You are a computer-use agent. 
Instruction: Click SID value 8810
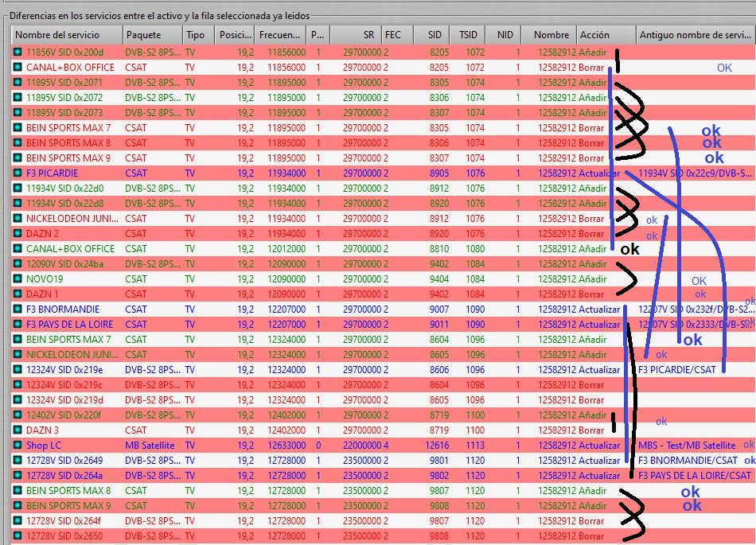pos(439,249)
